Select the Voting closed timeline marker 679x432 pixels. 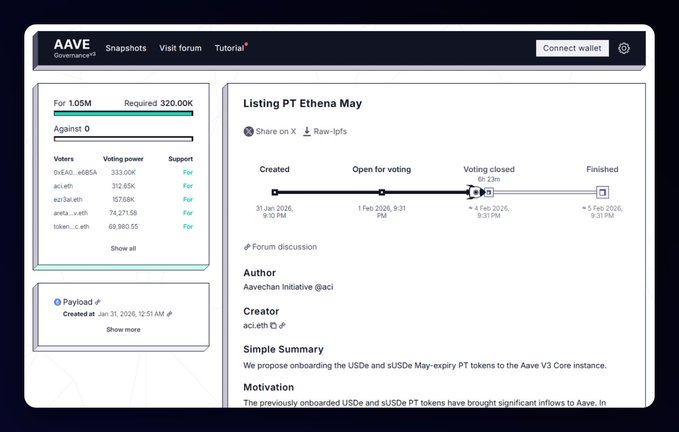[489, 192]
